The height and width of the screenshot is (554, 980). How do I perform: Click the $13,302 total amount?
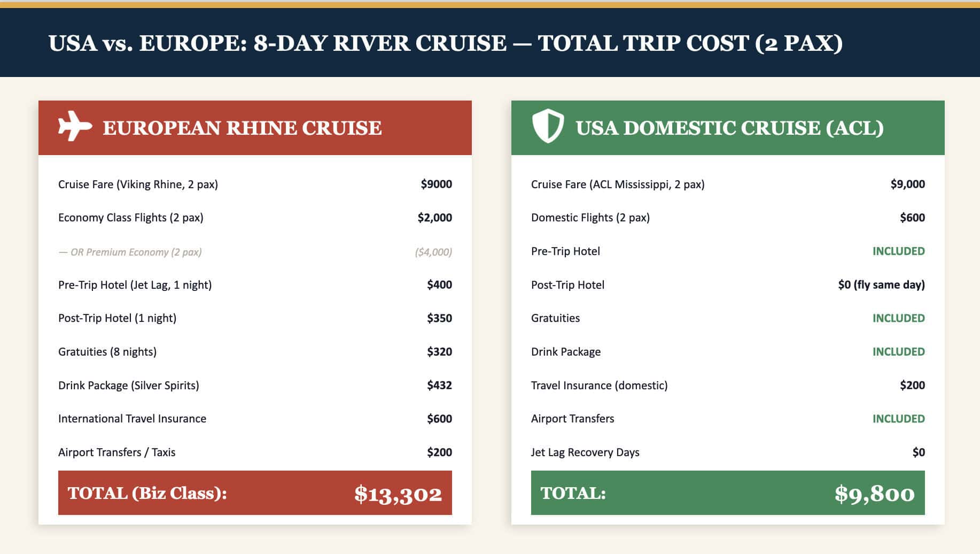pyautogui.click(x=398, y=494)
